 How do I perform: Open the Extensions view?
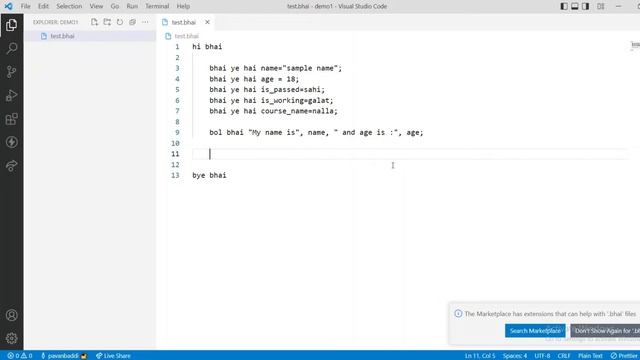pos(11,119)
